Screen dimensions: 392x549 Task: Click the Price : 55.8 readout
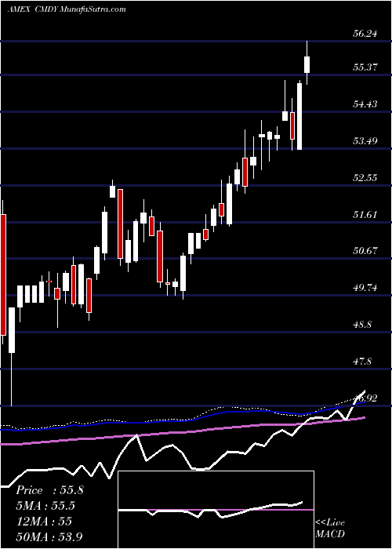[49, 490]
